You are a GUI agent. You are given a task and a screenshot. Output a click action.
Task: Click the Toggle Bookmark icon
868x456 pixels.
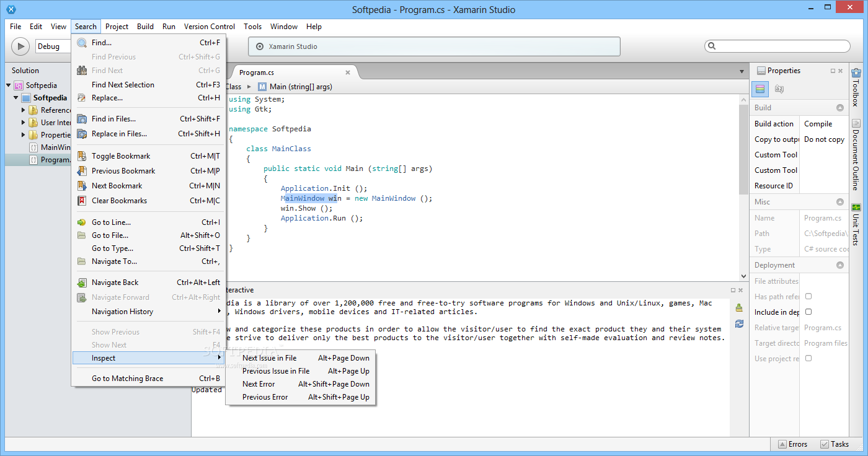81,156
